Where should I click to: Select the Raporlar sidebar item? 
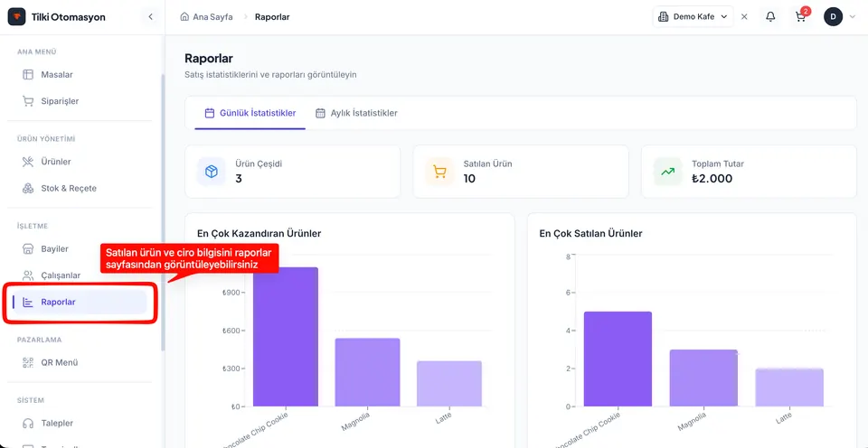click(x=80, y=302)
